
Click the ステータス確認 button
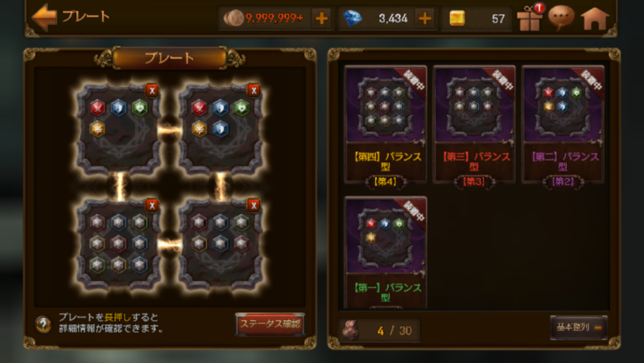[x=270, y=324]
